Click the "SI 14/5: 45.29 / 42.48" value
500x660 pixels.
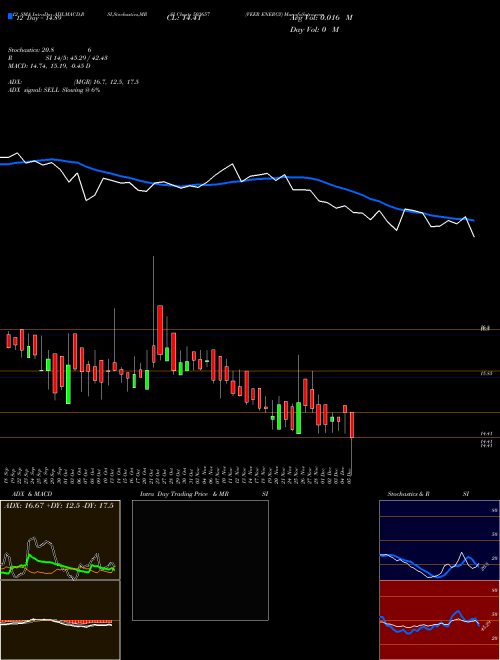(77, 58)
